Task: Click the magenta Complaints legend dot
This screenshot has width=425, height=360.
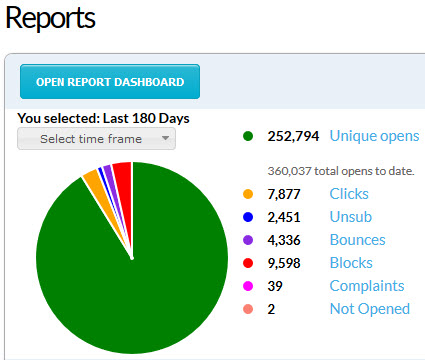Action: click(248, 286)
